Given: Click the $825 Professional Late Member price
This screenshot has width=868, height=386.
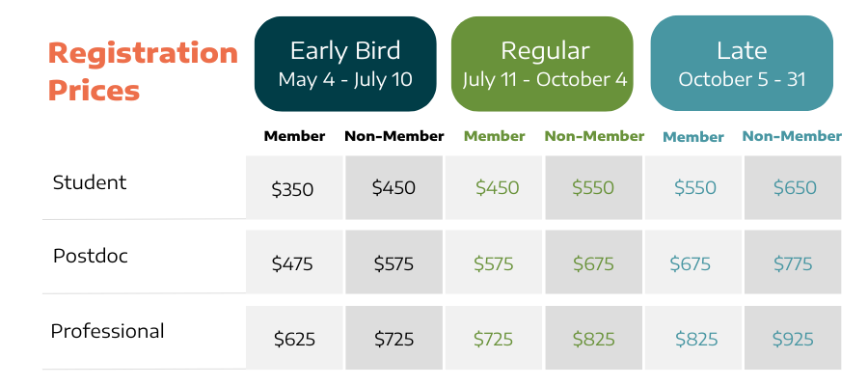Looking at the screenshot, I should coord(692,339).
